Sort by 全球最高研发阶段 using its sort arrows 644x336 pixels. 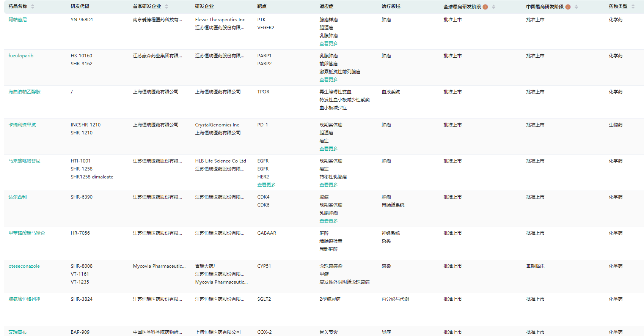[493, 7]
